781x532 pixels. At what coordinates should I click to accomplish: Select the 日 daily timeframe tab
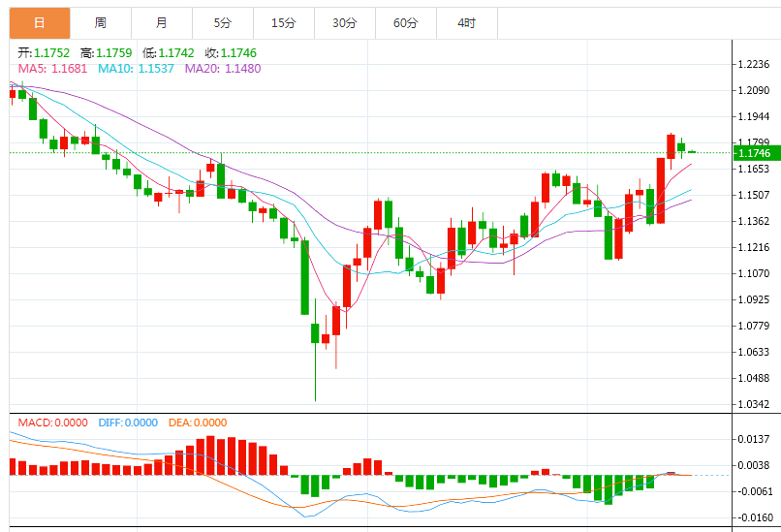40,23
